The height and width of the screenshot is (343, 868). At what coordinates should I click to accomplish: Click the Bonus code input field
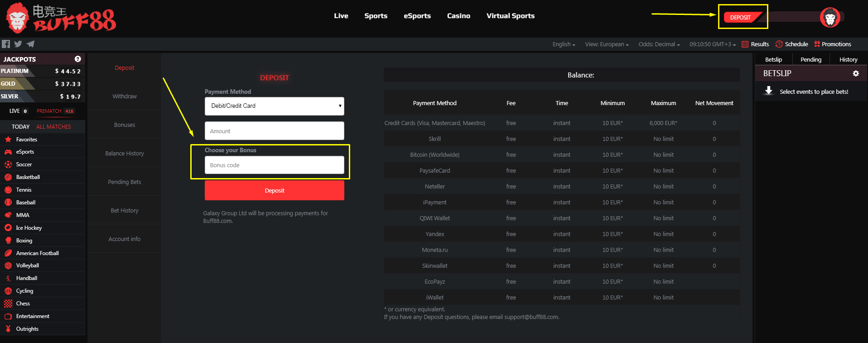[x=274, y=165]
